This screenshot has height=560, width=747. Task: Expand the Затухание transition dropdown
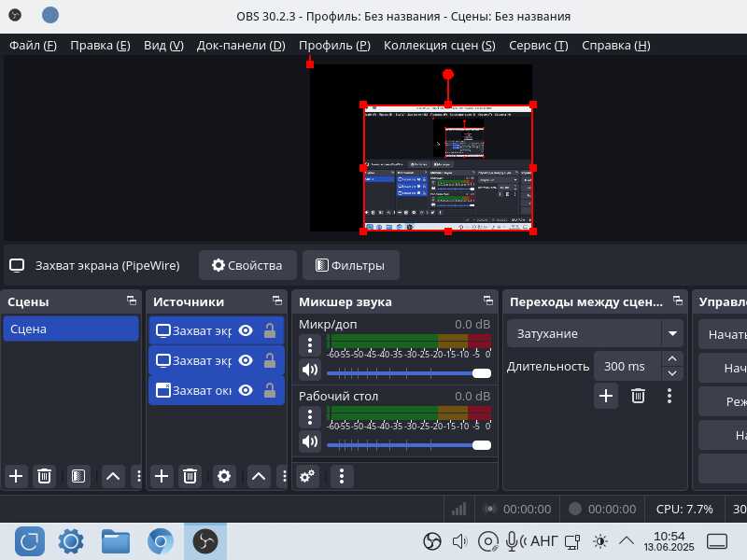point(672,333)
